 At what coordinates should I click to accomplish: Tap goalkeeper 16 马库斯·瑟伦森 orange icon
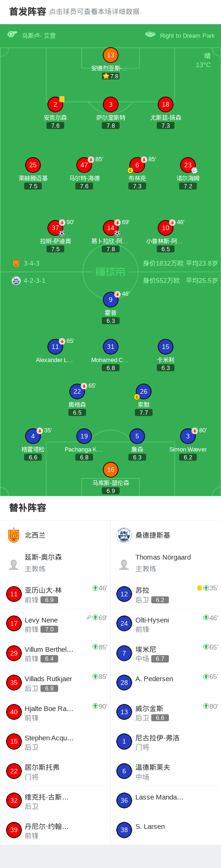tap(110, 470)
